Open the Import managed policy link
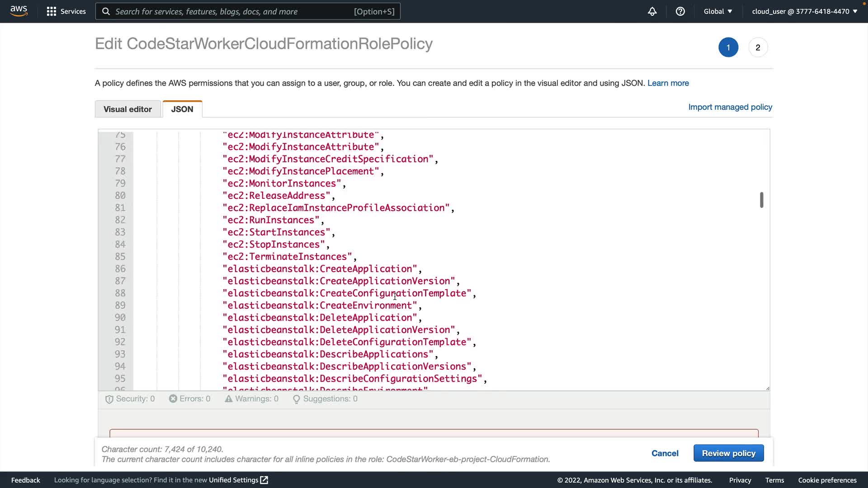The image size is (868, 488). pos(730,107)
